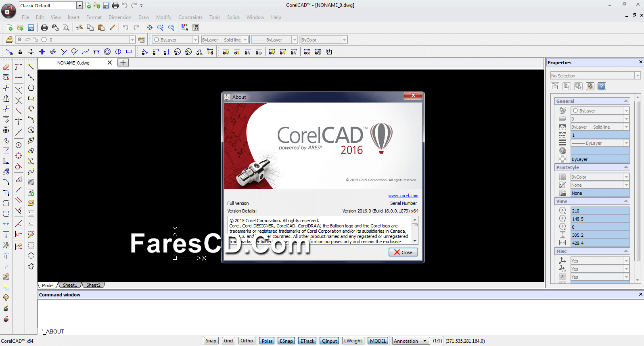Image resolution: width=644 pixels, height=346 pixels.
Task: Click scroll down arrow in About text box
Action: [415, 241]
